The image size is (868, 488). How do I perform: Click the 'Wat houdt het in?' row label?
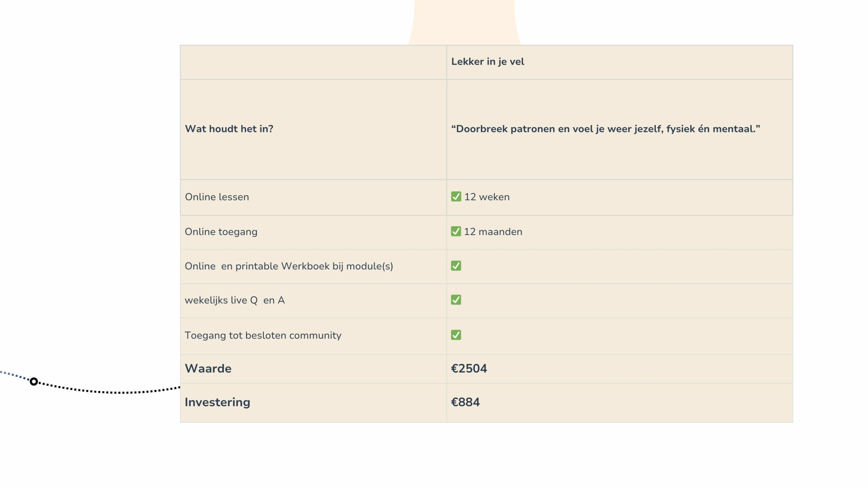(229, 129)
